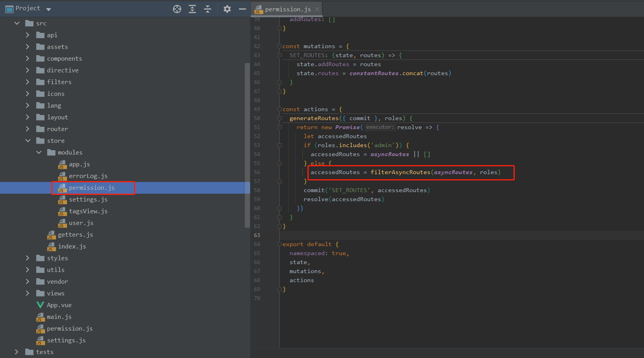Click the JS file icon of main.js
Screen dimensions: 644x358
[x=40, y=317]
